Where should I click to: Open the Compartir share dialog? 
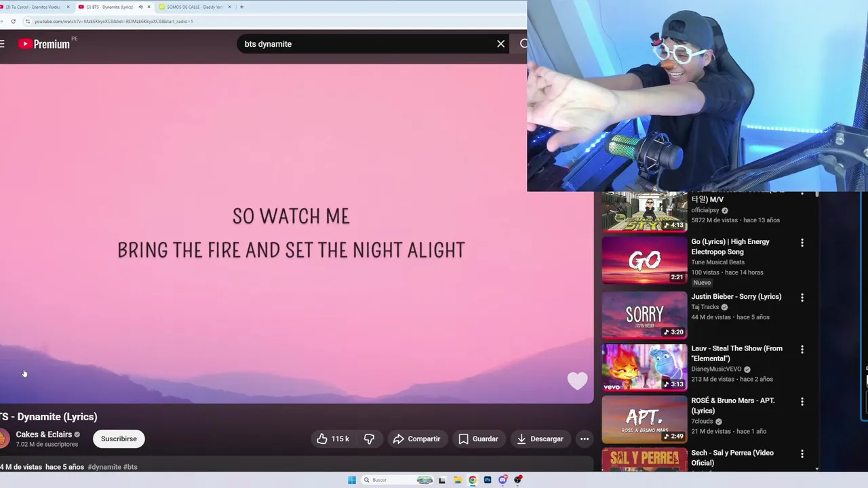[x=417, y=439]
